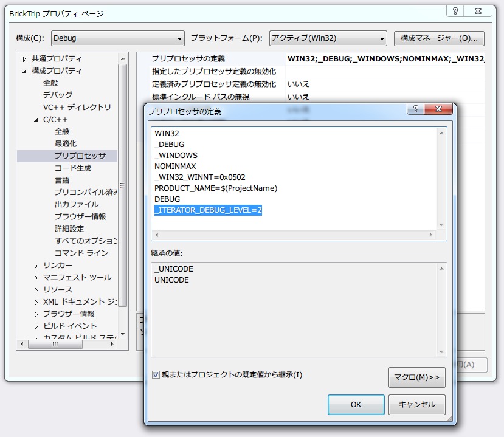This screenshot has width=504, height=437.
Task: Select 定義済みプリプロセッサ定義の無効化 property row
Action: pyautogui.click(x=317, y=84)
